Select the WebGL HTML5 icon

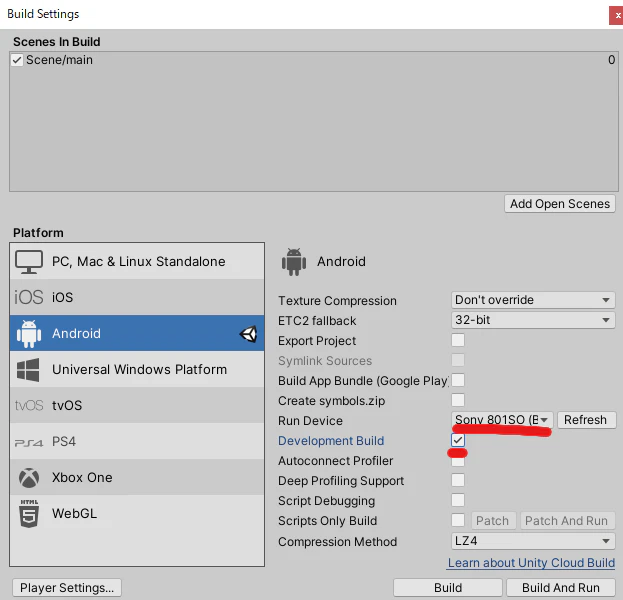point(29,513)
